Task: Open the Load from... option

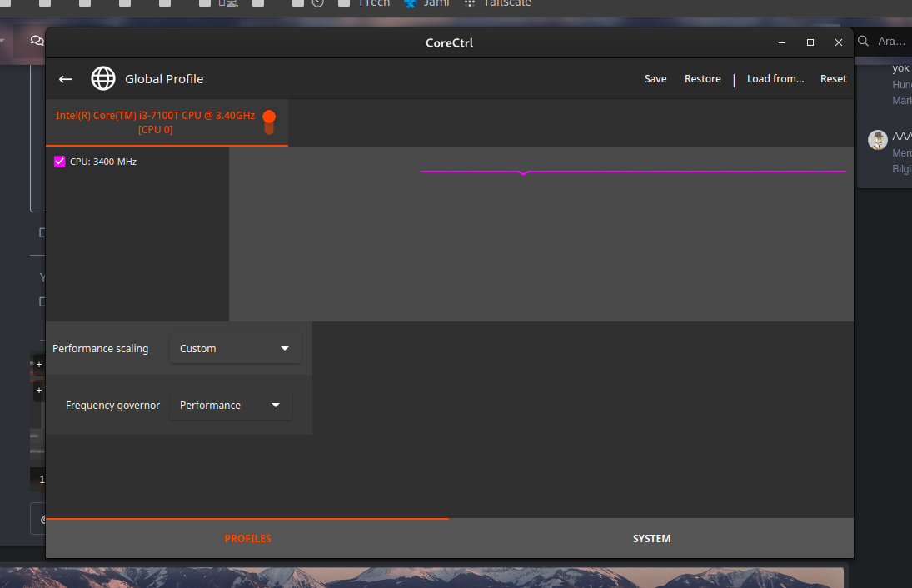Action: coord(775,78)
